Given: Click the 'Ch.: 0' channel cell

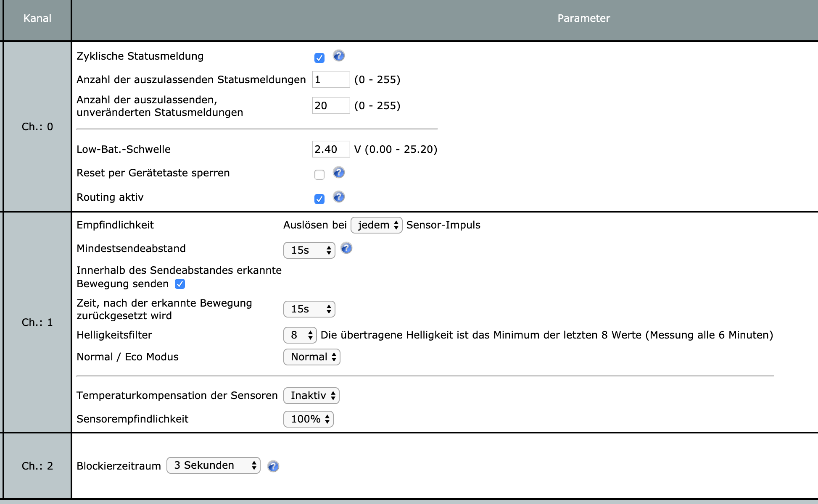Looking at the screenshot, I should click(37, 126).
